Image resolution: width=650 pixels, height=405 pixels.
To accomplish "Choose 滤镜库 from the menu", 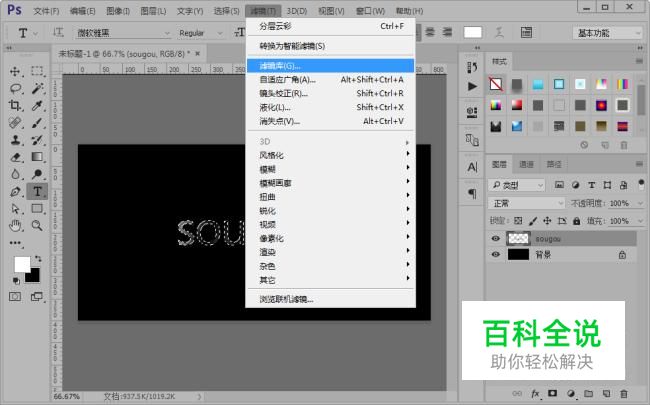I will (x=330, y=65).
